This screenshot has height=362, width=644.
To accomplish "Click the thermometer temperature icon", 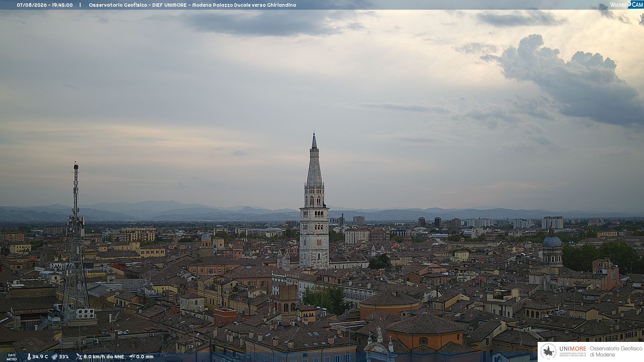I will click(29, 357).
